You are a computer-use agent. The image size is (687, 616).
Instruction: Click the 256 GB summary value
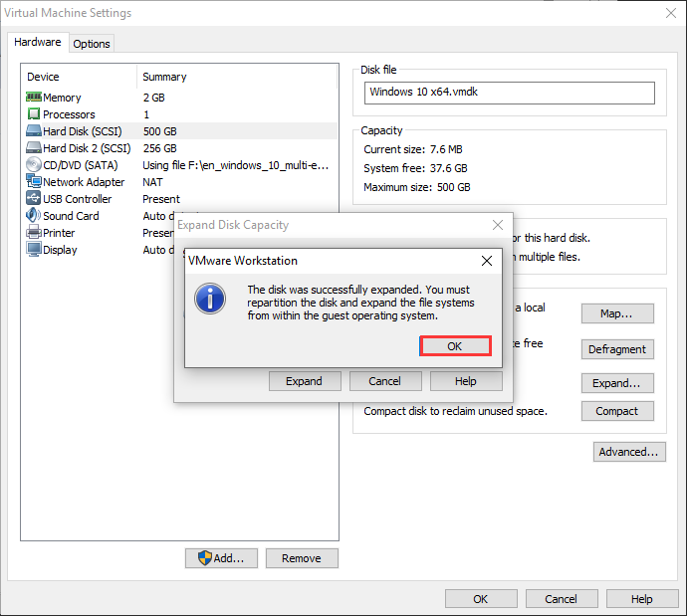(x=160, y=148)
